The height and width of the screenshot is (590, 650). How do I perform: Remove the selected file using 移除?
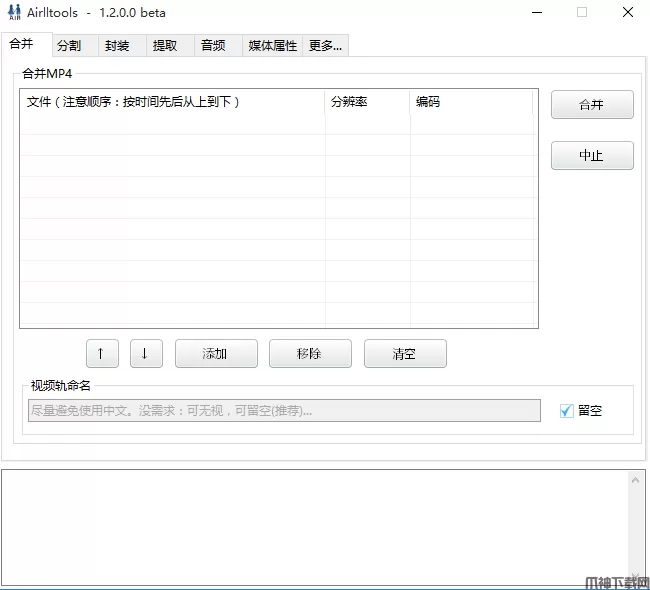[310, 354]
